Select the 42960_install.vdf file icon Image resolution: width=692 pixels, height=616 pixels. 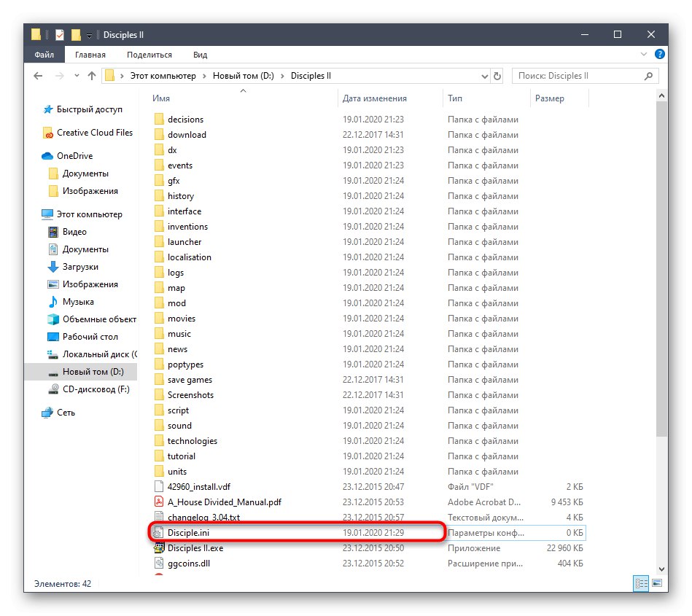point(158,487)
